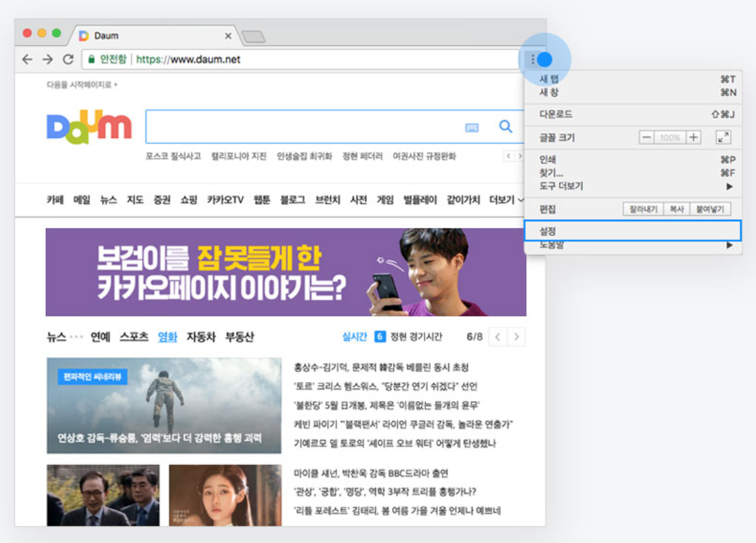Open headline '홍상수-김기덕, 문제적 韓감독'
Image resolution: width=756 pixels, height=543 pixels.
click(381, 367)
